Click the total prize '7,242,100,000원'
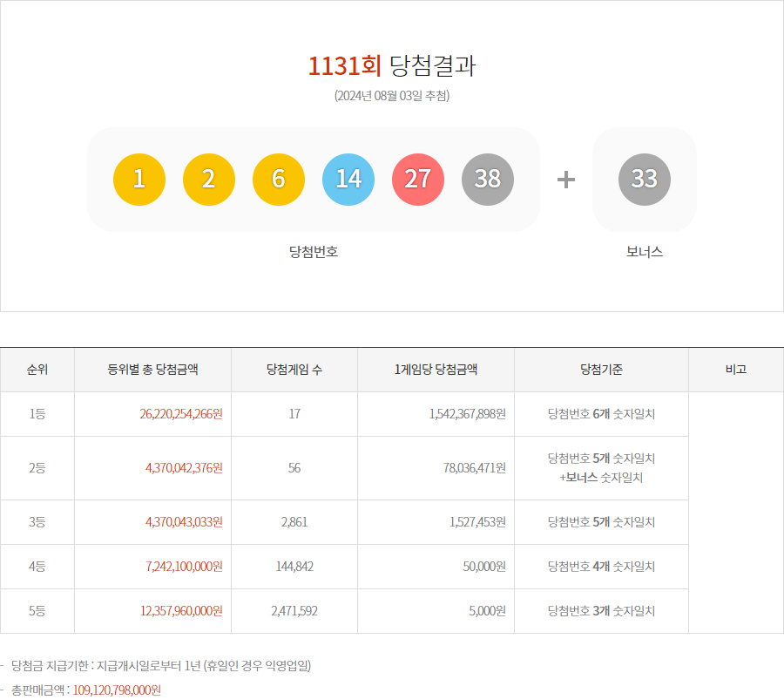This screenshot has width=784, height=700. (x=184, y=567)
